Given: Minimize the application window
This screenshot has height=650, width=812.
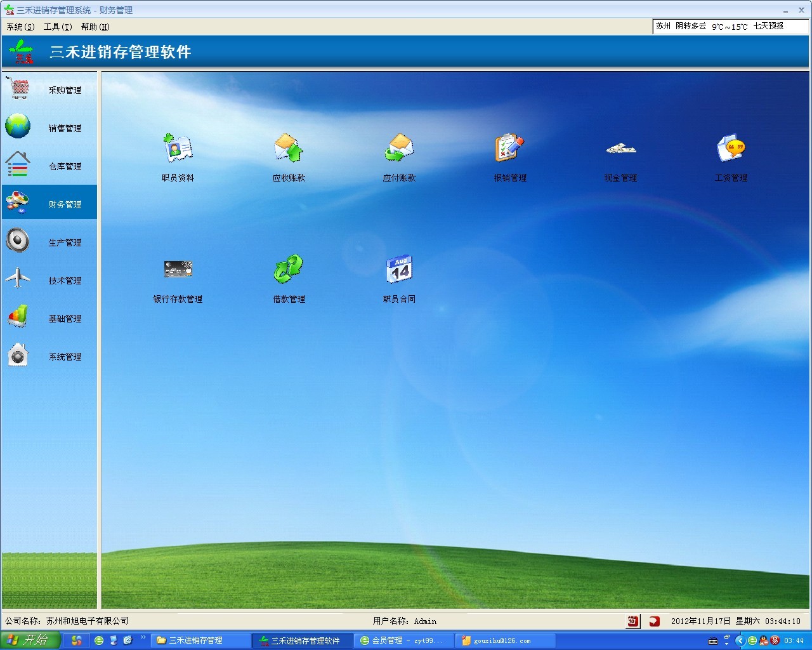Looking at the screenshot, I should point(786,10).
